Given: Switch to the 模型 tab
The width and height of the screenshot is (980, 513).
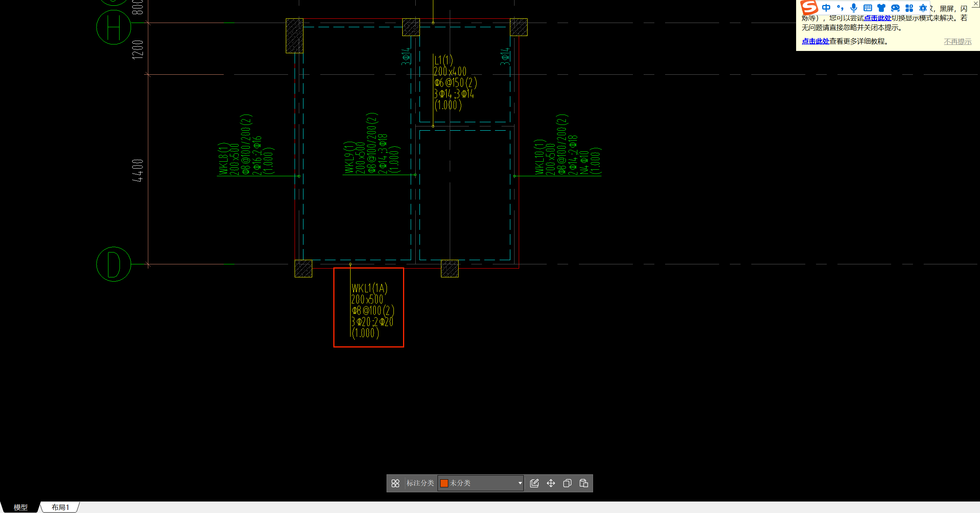Looking at the screenshot, I should click(x=21, y=507).
